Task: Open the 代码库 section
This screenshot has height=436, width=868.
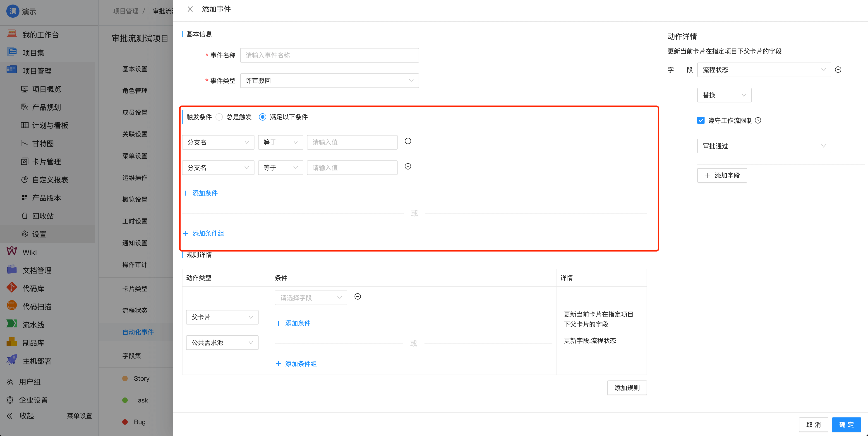Action: click(x=34, y=288)
